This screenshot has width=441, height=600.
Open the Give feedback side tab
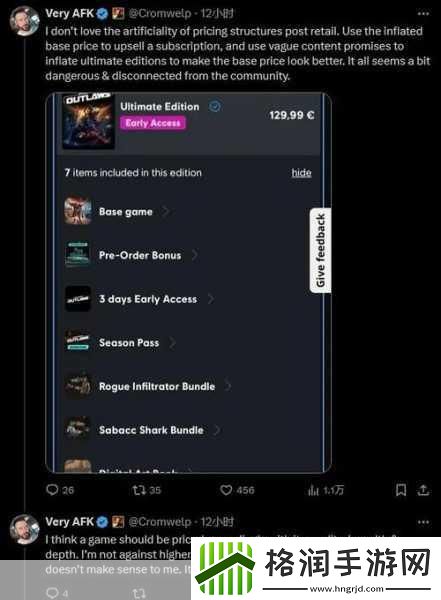coord(320,251)
